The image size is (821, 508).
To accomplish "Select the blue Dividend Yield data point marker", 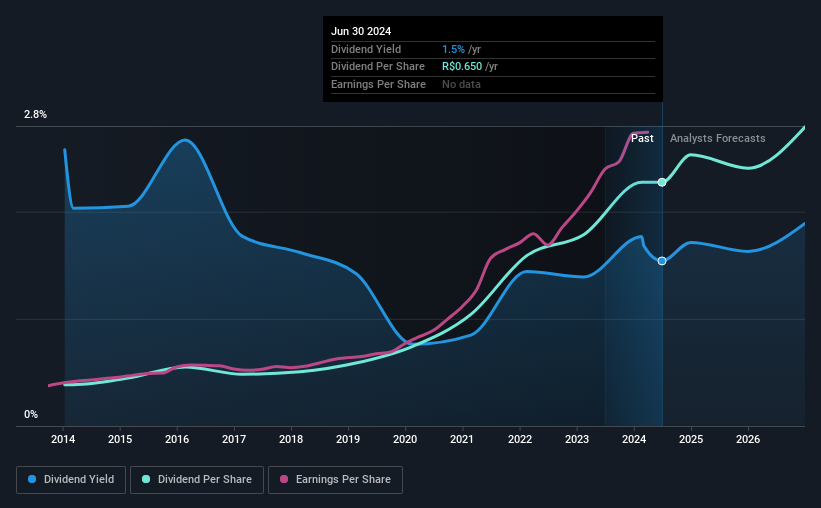I will tap(662, 261).
